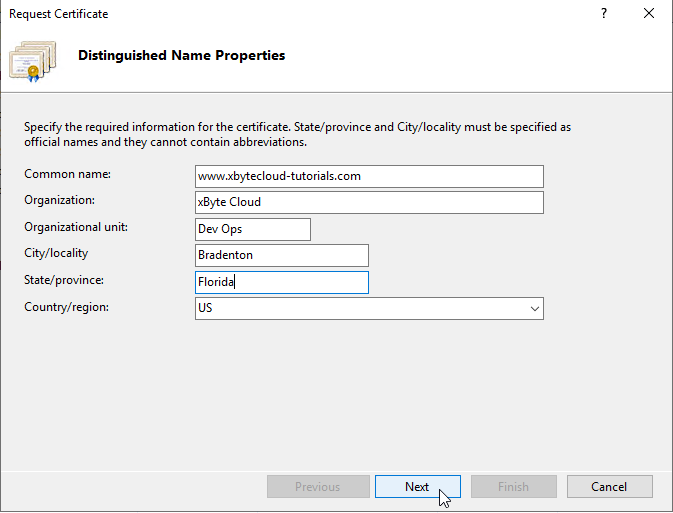Click the 'Request Certificate' window title

click(58, 14)
